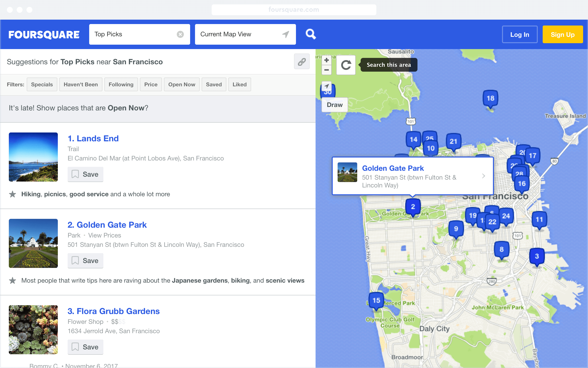Click the refresh Search this area icon
The image size is (588, 368).
click(x=346, y=65)
